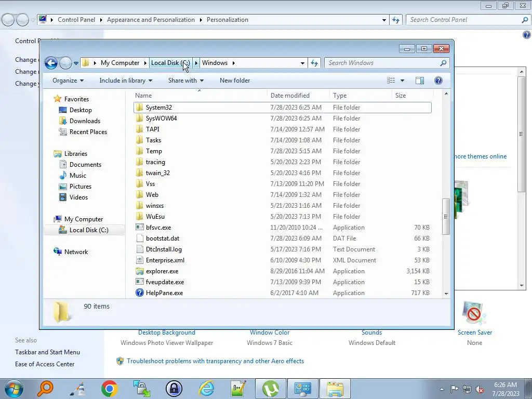The width and height of the screenshot is (532, 399).
Task: Select My Computer in navigation pane
Action: 84,219
